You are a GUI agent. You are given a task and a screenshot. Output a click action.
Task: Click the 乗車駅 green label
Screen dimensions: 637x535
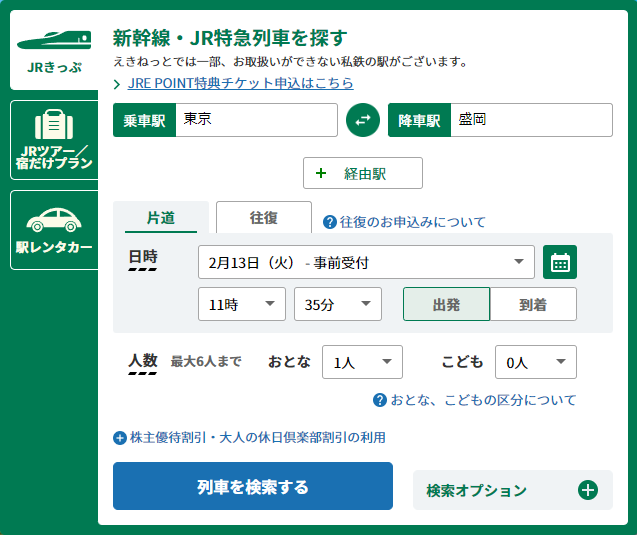click(144, 120)
